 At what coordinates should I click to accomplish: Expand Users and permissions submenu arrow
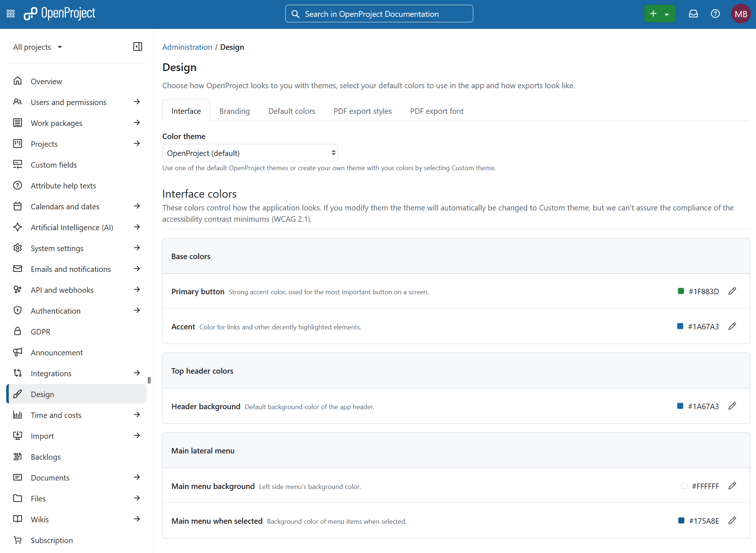point(137,102)
